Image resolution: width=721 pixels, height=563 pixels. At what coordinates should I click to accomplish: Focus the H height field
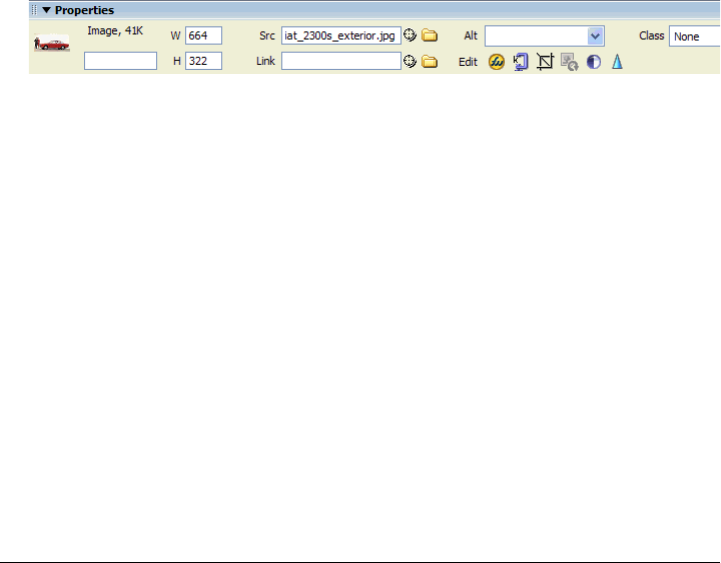204,61
